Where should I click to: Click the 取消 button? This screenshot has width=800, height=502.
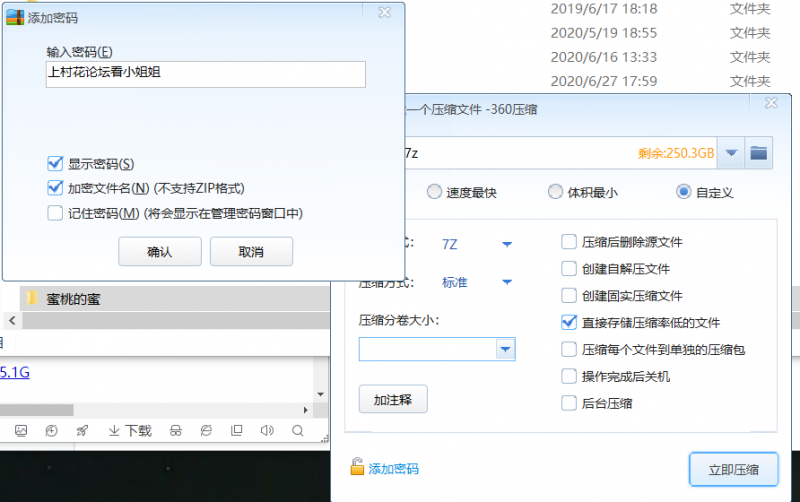(251, 252)
